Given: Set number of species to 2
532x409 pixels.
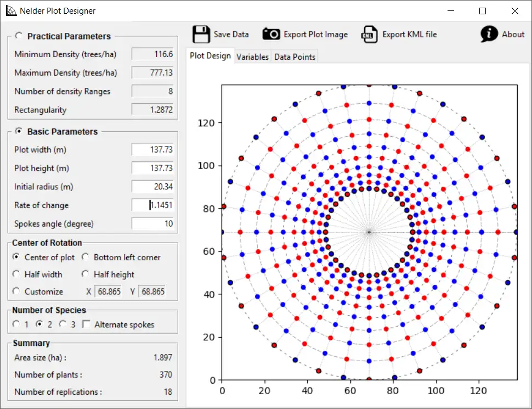Looking at the screenshot, I should pos(39,324).
